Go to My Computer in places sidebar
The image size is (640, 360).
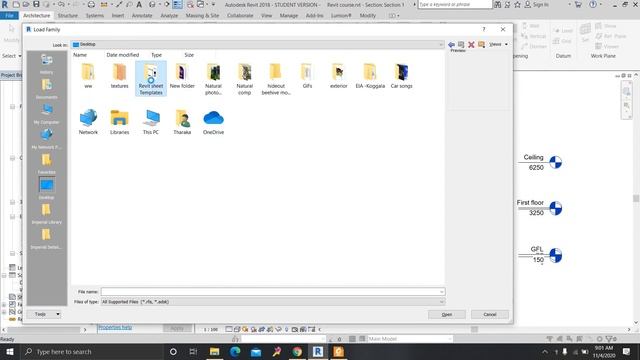(x=47, y=113)
